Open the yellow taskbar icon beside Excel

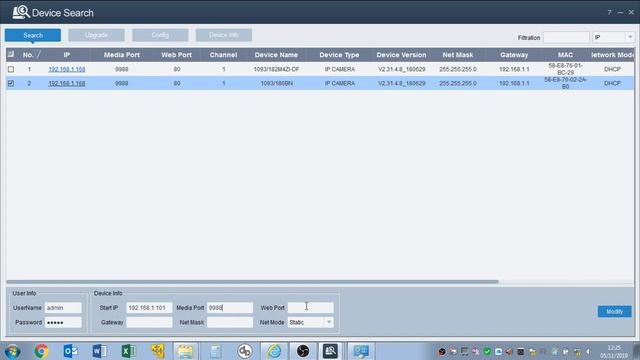[158, 351]
